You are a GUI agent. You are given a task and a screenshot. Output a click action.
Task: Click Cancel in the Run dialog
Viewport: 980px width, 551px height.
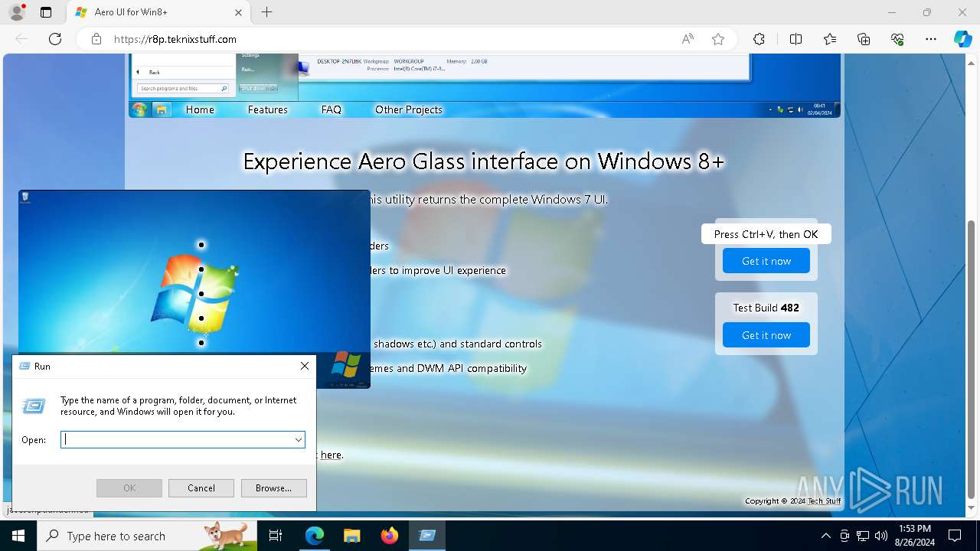pos(201,487)
